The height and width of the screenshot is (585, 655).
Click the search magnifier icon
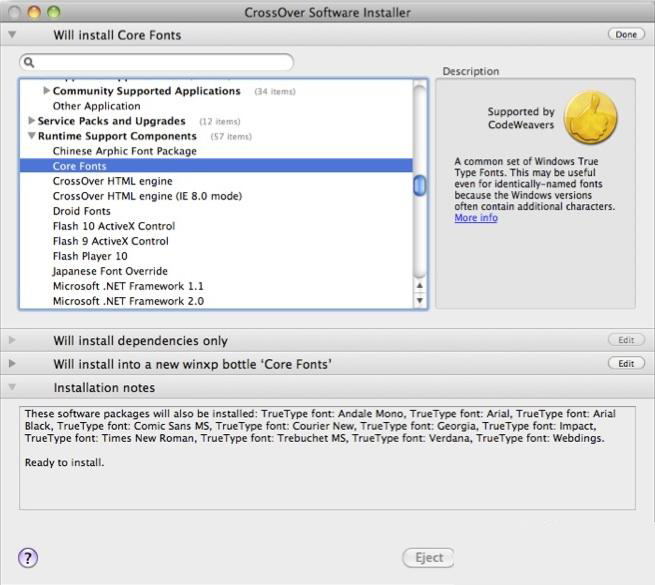pyautogui.click(x=30, y=63)
